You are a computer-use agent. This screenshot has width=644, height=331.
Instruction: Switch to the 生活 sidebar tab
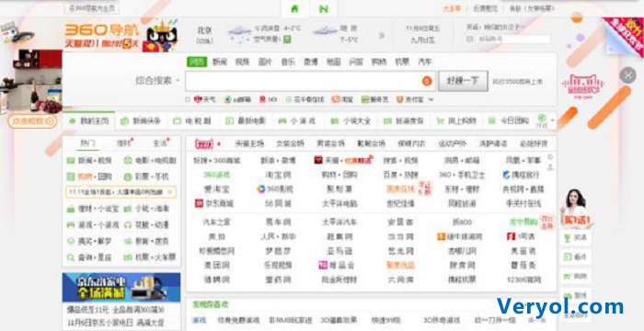click(x=159, y=143)
